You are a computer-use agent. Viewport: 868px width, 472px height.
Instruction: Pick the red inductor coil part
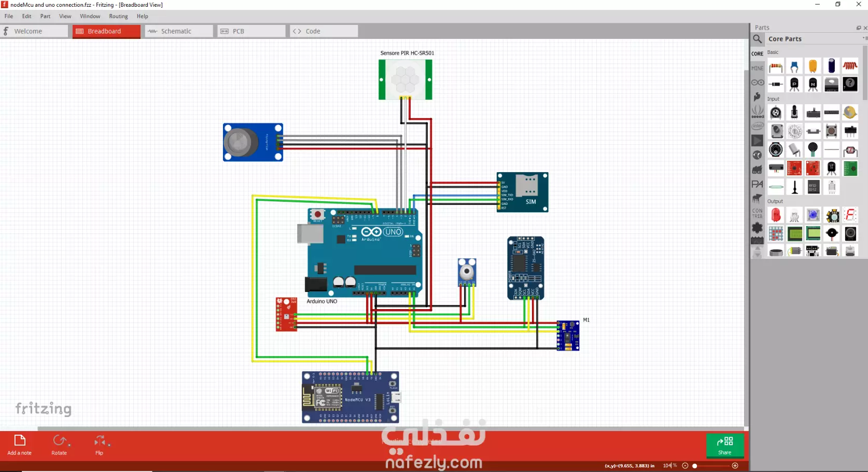click(x=850, y=66)
